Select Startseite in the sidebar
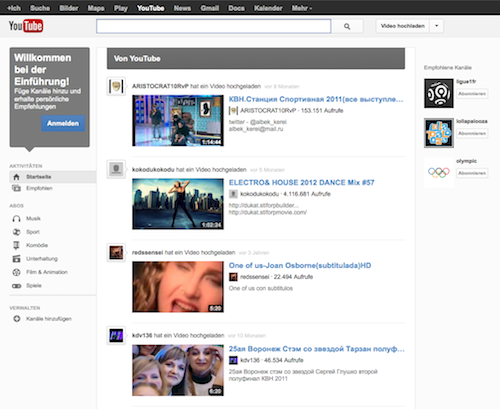The height and width of the screenshot is (409, 500). tap(53, 177)
